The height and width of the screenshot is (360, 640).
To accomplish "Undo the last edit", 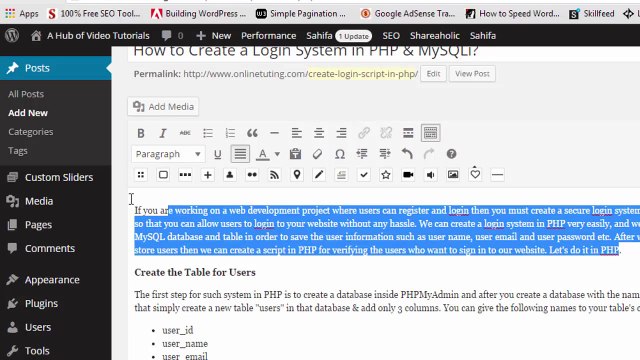I will click(x=407, y=154).
